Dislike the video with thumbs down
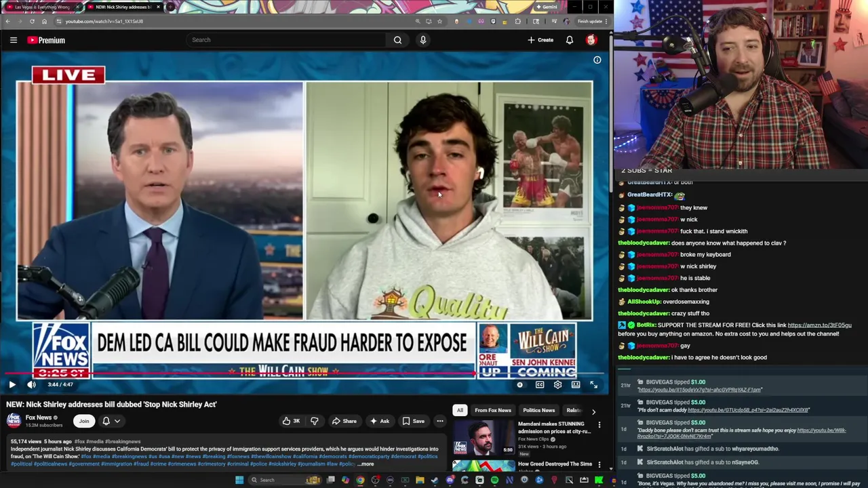 pos(314,421)
